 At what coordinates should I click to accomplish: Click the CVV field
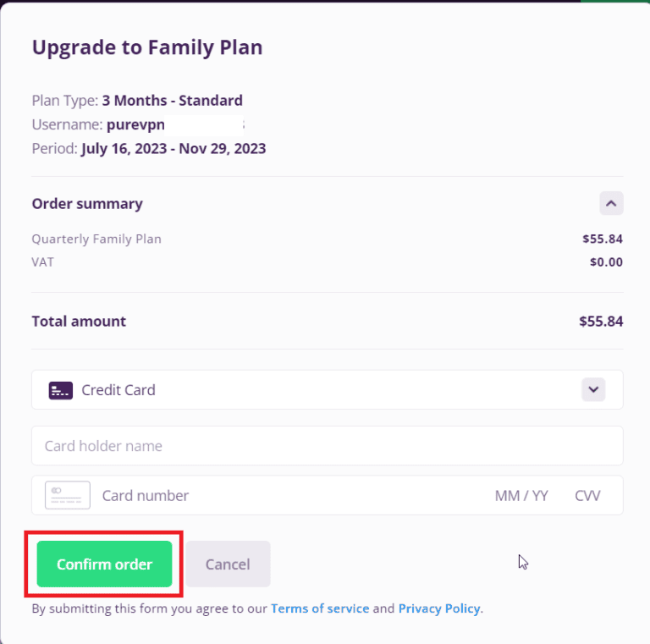point(587,495)
